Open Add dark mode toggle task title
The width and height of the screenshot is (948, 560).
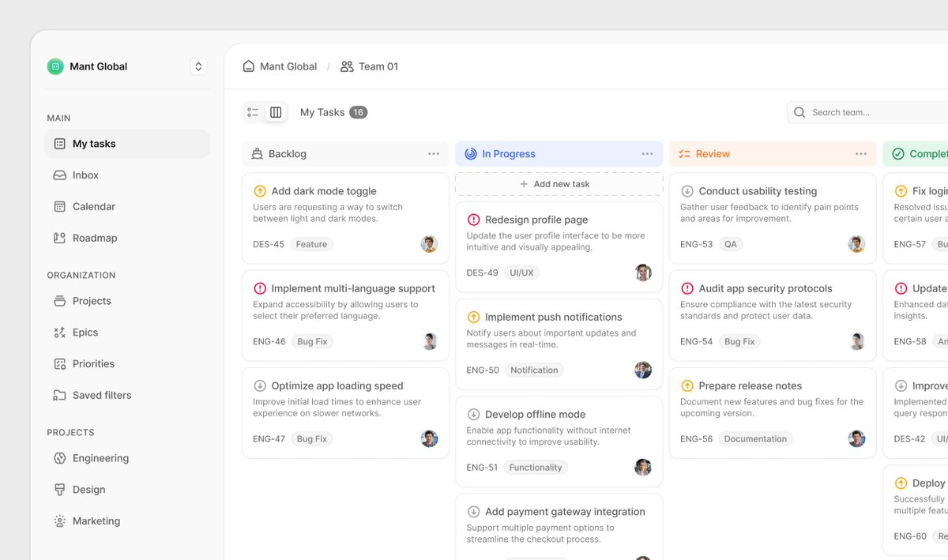click(x=324, y=191)
